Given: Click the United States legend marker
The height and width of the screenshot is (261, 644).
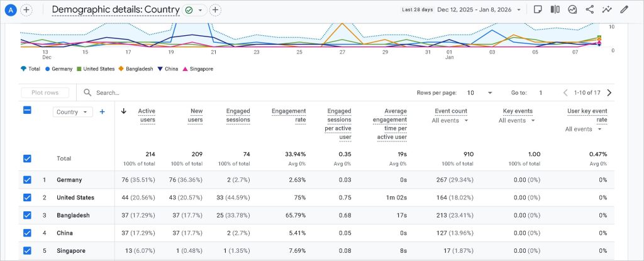Looking at the screenshot, I should tap(79, 69).
